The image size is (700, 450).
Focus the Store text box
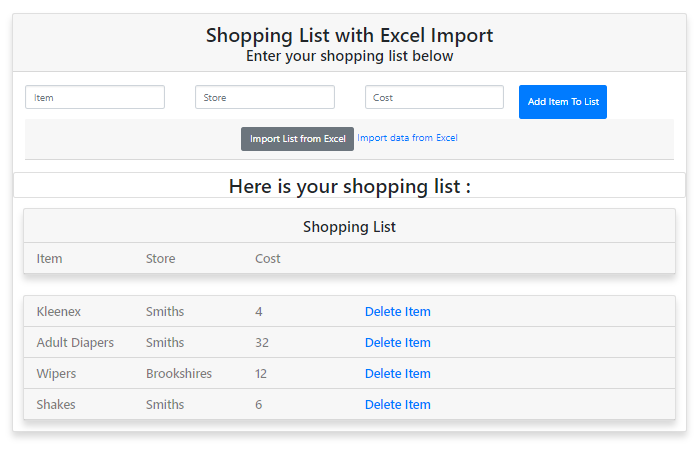[264, 97]
